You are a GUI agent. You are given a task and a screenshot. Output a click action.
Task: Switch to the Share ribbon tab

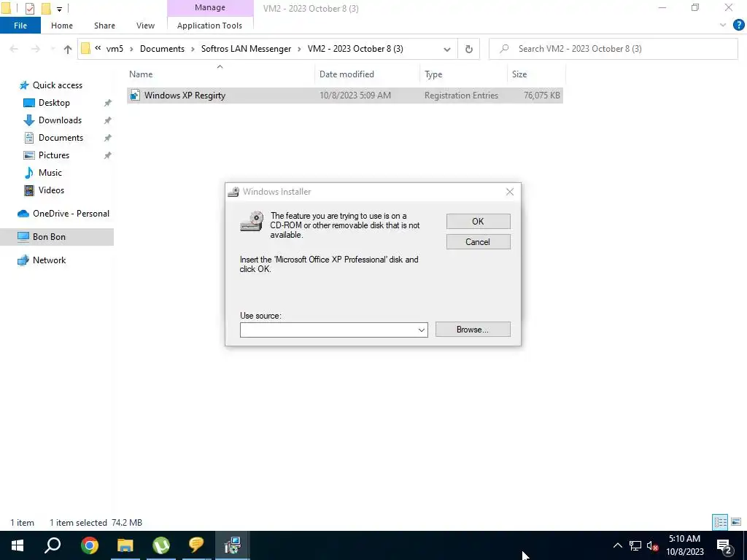(104, 26)
